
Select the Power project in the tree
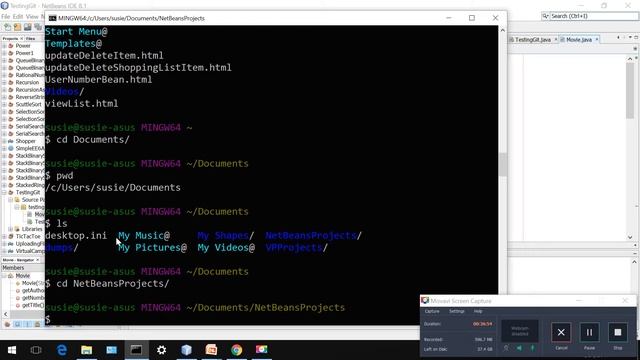pos(23,46)
